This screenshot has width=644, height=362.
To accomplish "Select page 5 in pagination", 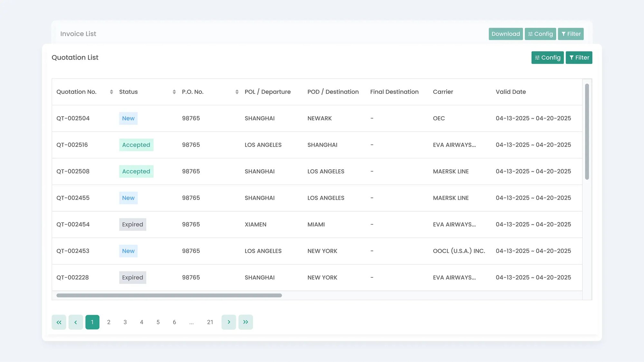I will point(158,322).
